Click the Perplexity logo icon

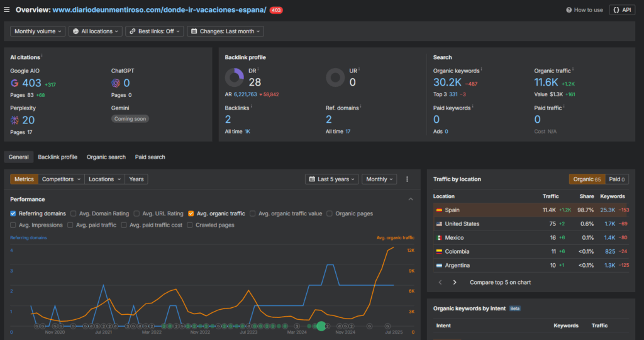pyautogui.click(x=14, y=120)
